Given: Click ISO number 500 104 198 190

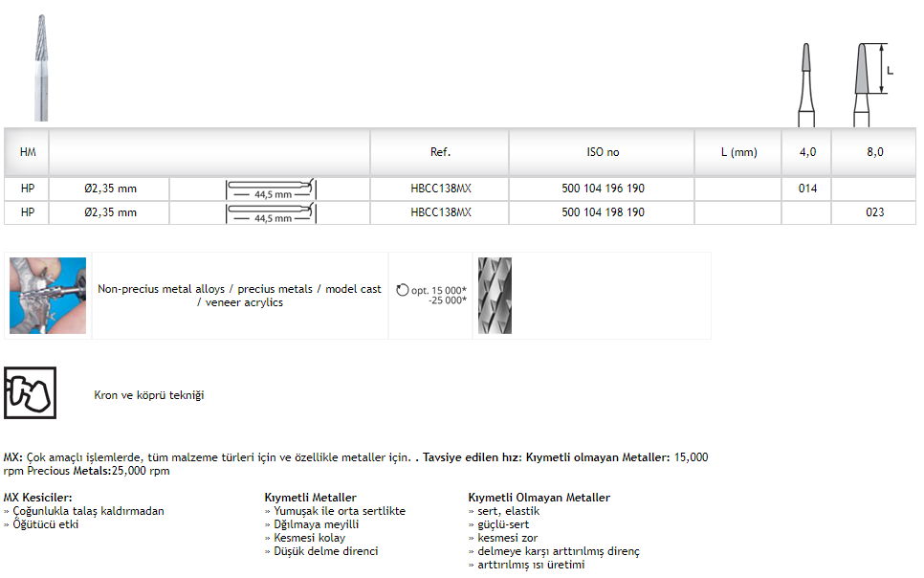Looking at the screenshot, I should point(603,212).
